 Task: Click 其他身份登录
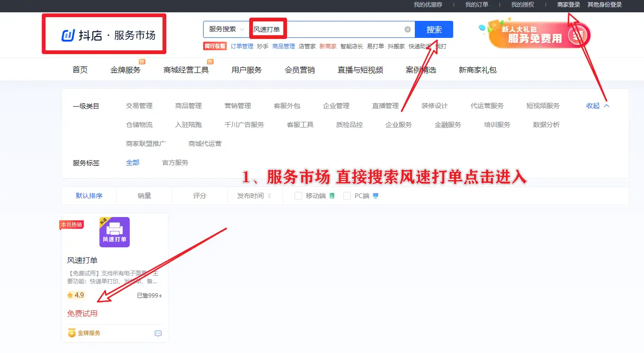click(605, 5)
